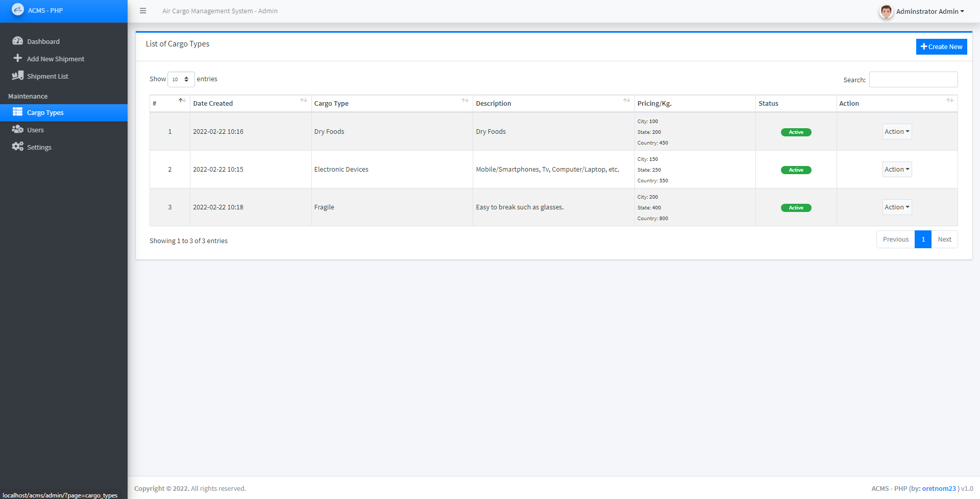Click the date '2022-02-22 10:15'
The height and width of the screenshot is (499, 980).
218,169
